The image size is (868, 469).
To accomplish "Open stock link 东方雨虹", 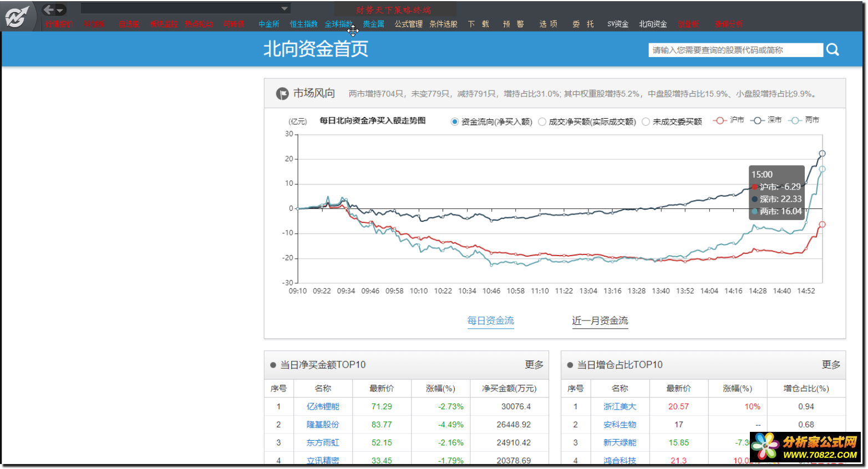I will point(323,443).
